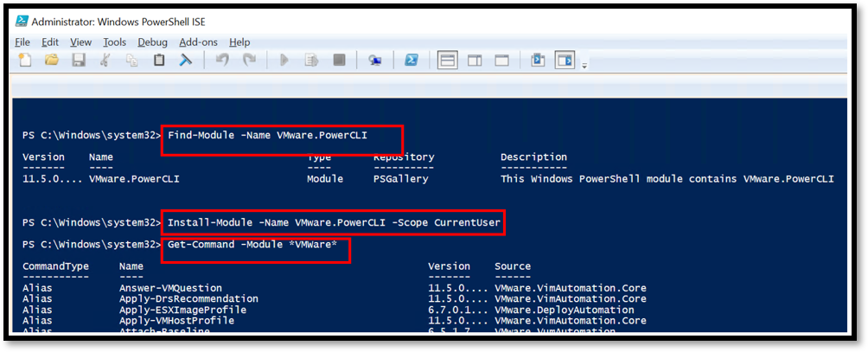Click VMware.DeployAutomation source entry

coord(564,310)
